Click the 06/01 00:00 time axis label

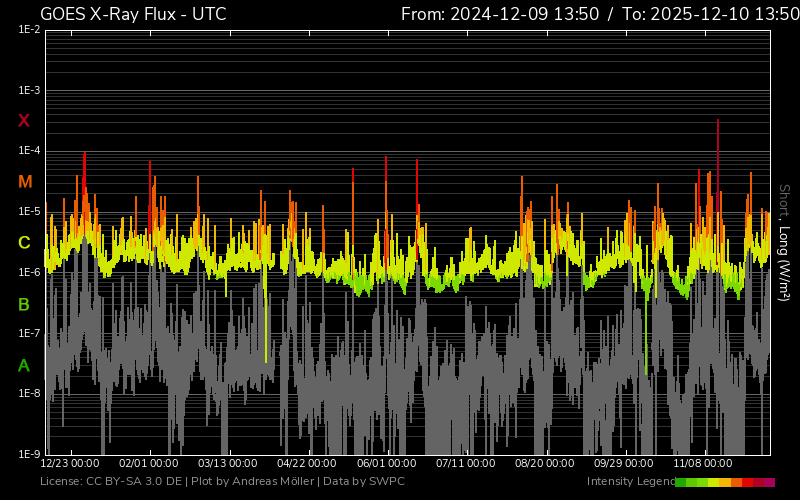(387, 464)
